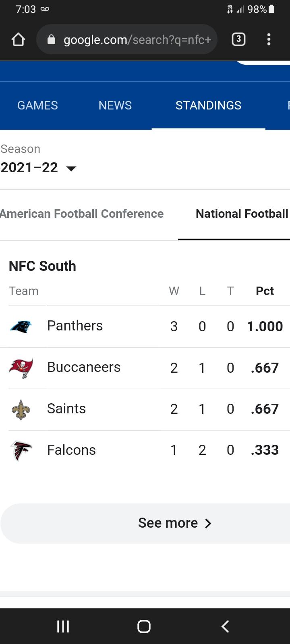Tap the Saints fleur-de-lis logo

tap(21, 410)
